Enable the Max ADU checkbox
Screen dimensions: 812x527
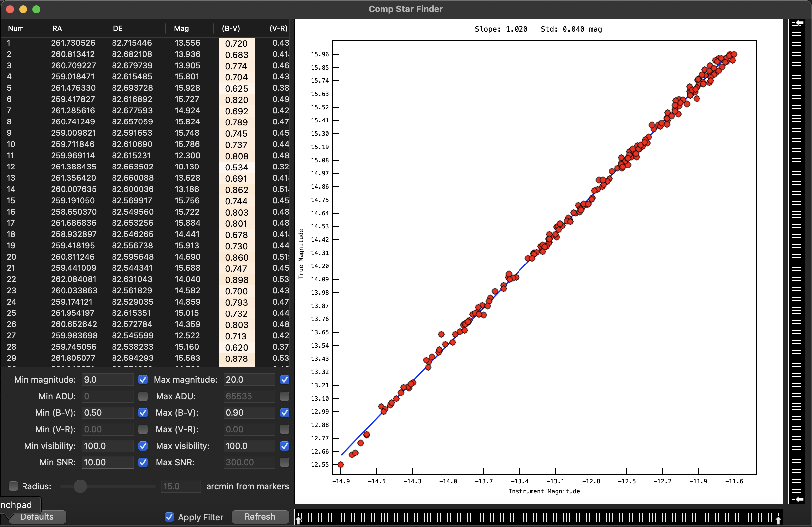tap(284, 396)
